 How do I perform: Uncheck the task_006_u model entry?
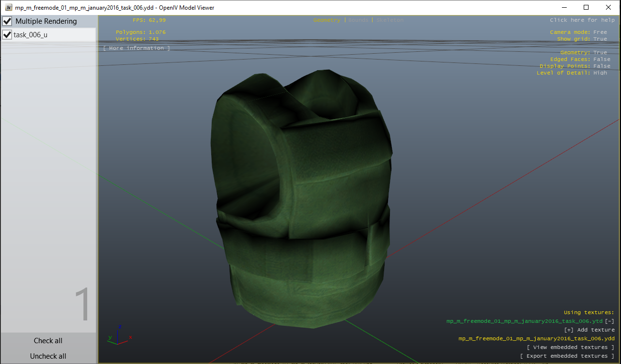pyautogui.click(x=6, y=34)
